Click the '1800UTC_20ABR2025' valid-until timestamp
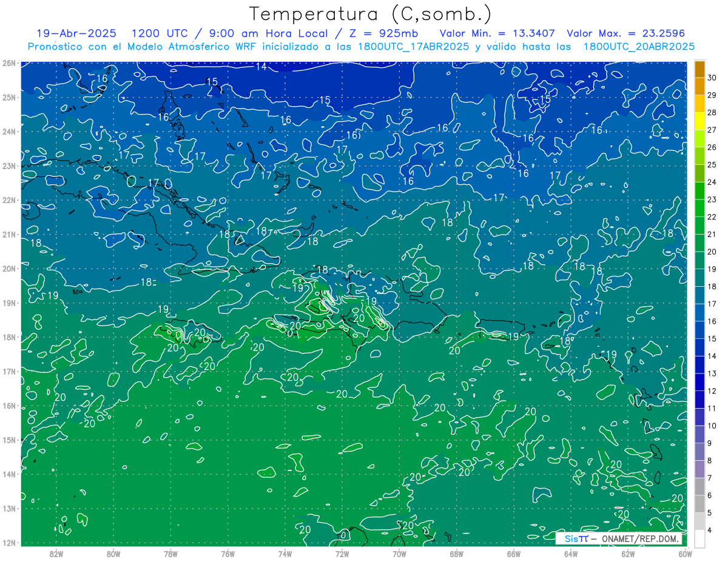The image size is (728, 562). tap(639, 47)
